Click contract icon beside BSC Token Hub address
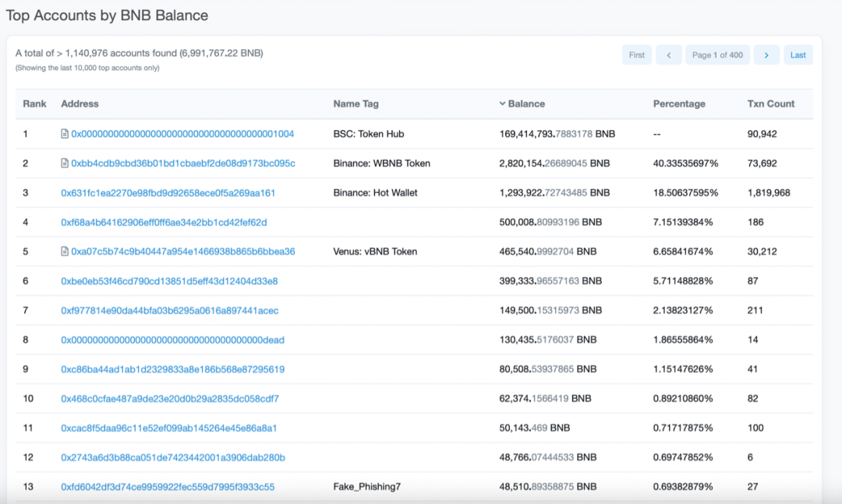Screen dimensions: 842x504 click(x=65, y=134)
